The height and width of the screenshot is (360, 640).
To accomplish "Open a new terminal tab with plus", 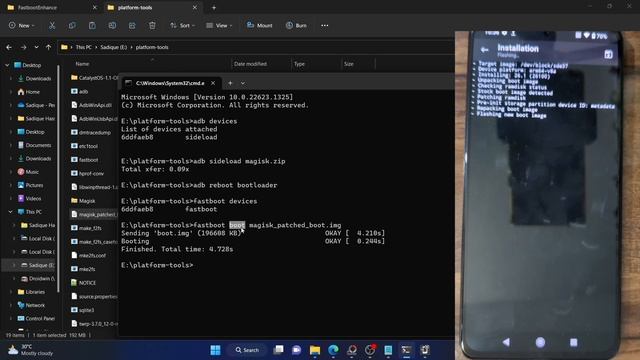I will (x=230, y=83).
